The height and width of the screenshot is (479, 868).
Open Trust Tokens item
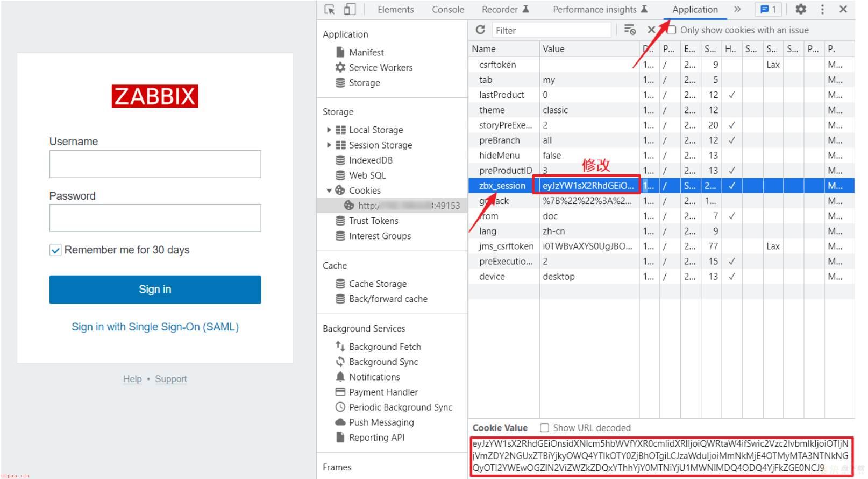(x=367, y=221)
